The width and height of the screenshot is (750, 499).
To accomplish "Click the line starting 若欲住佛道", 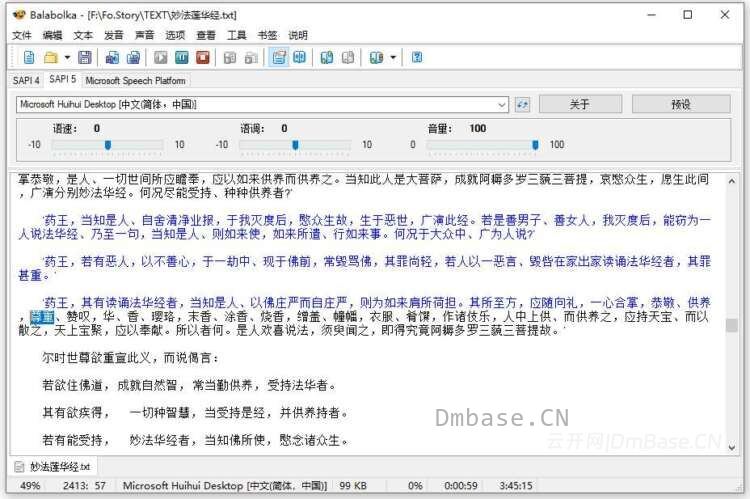I will [189, 385].
